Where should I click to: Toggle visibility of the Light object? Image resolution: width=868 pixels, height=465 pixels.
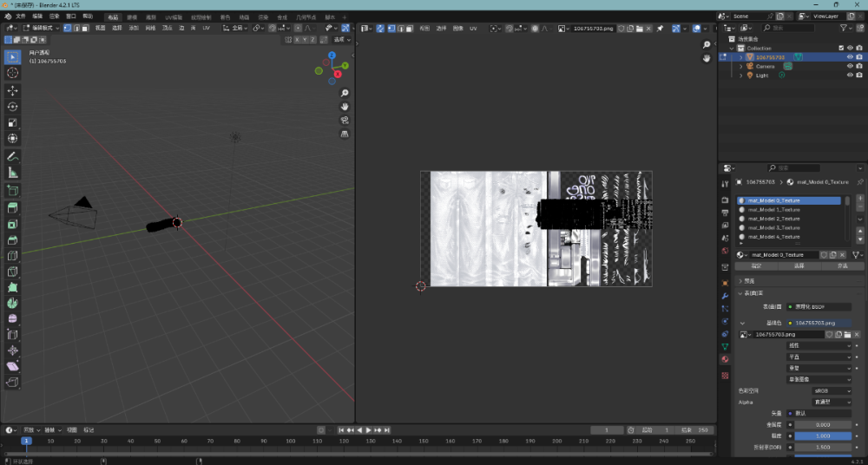coord(850,75)
